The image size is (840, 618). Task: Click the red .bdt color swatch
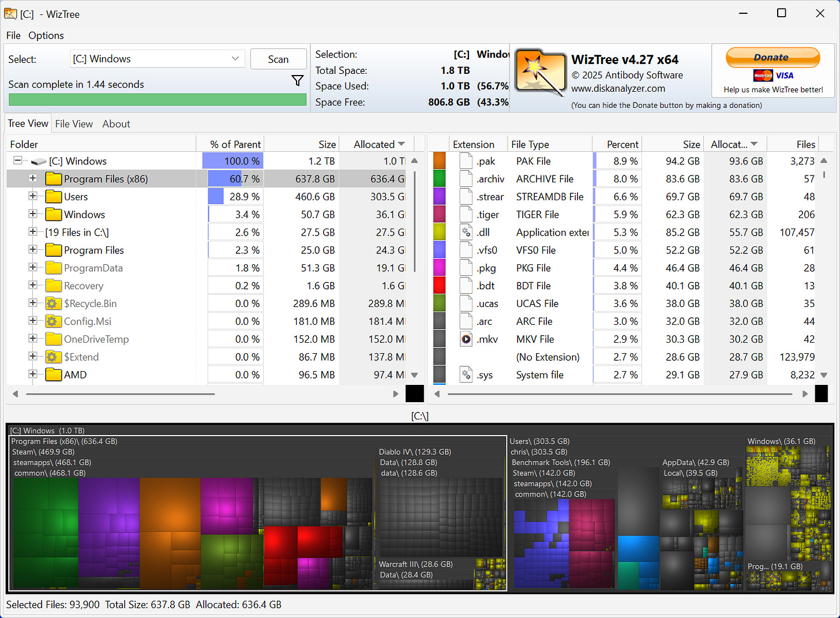pos(440,286)
